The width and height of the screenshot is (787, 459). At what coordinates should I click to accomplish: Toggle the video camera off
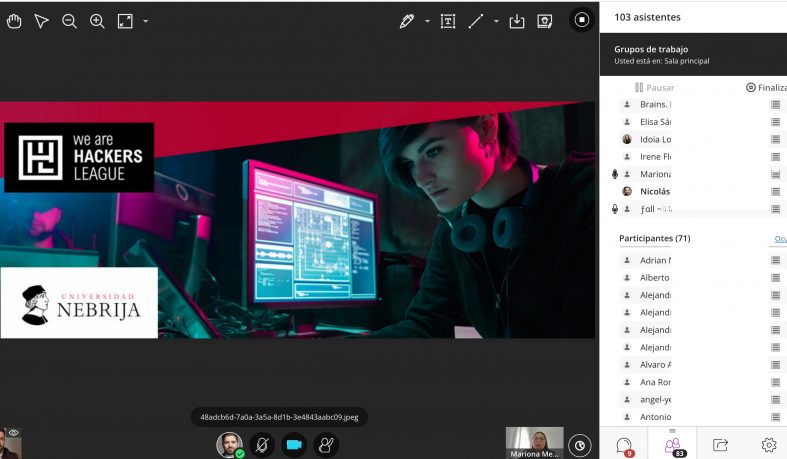294,445
